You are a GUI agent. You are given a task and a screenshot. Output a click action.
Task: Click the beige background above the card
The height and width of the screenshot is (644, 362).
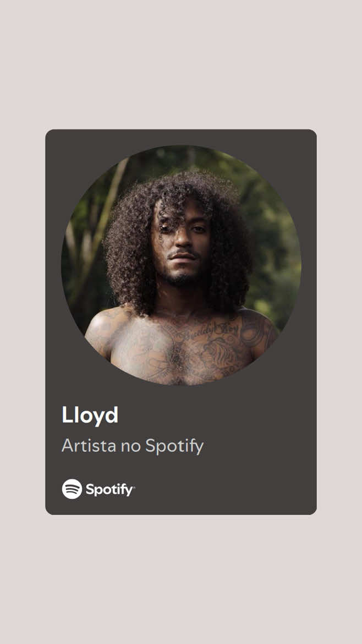point(181,64)
